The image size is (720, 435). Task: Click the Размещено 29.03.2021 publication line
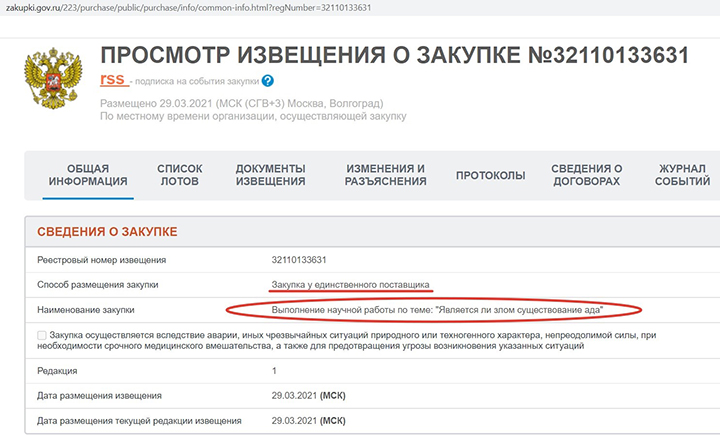pos(242,103)
